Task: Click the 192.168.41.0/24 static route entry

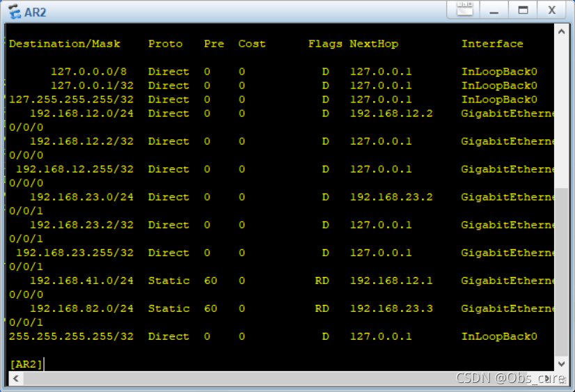Action: 81,281
